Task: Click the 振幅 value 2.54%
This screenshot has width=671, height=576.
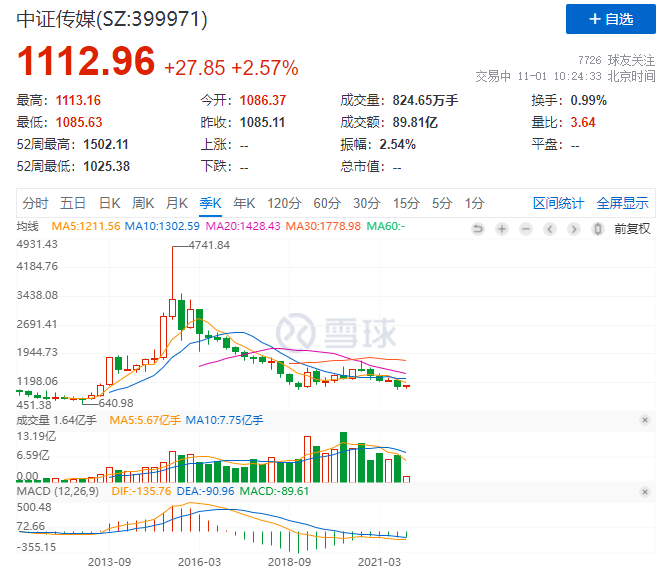Action: pyautogui.click(x=398, y=144)
